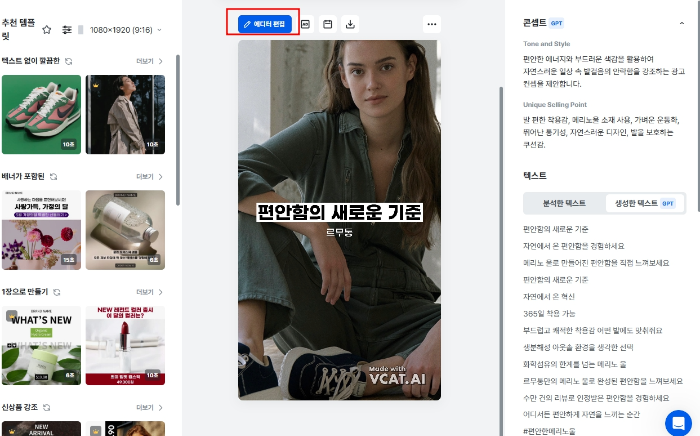This screenshot has width=700, height=436.
Task: Click 더보기 for 배너가 포함된
Action: click(150, 177)
